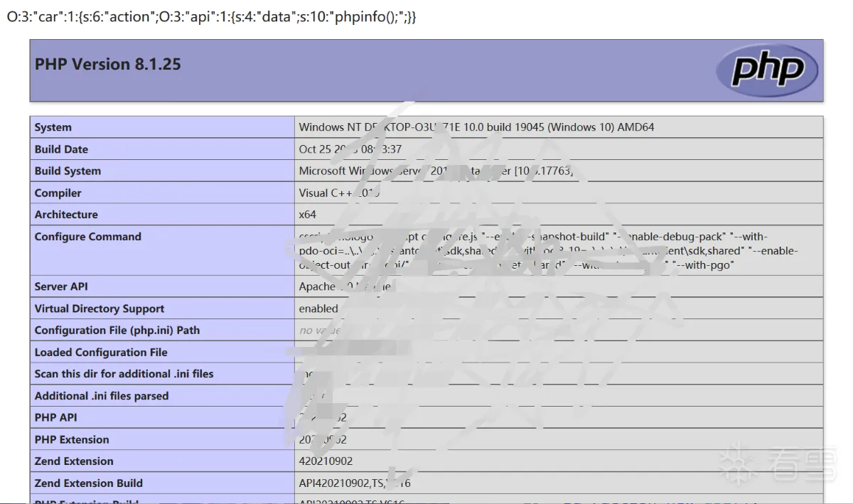Select the Build Date row label
This screenshot has height=504, width=853.
[x=61, y=149]
